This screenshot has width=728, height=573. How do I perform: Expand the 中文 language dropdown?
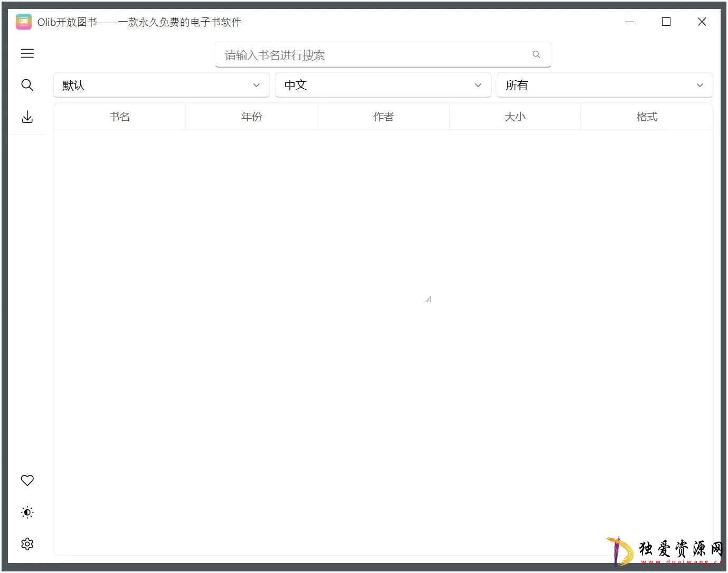383,85
